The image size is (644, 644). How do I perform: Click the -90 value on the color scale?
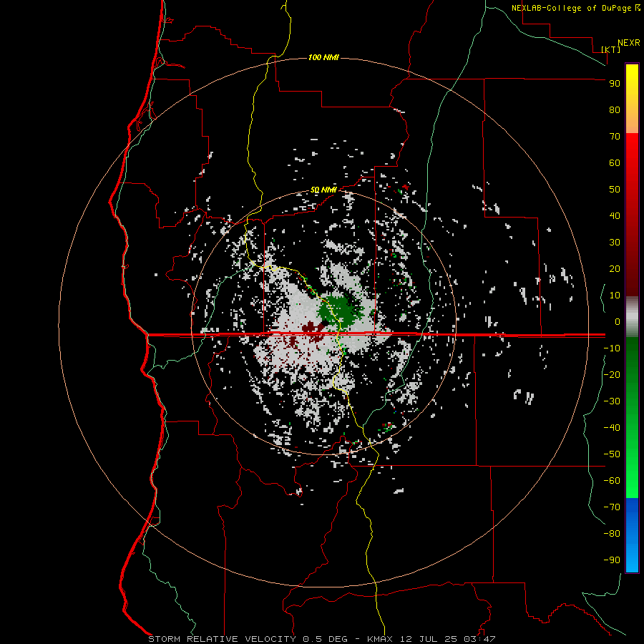pos(612,560)
